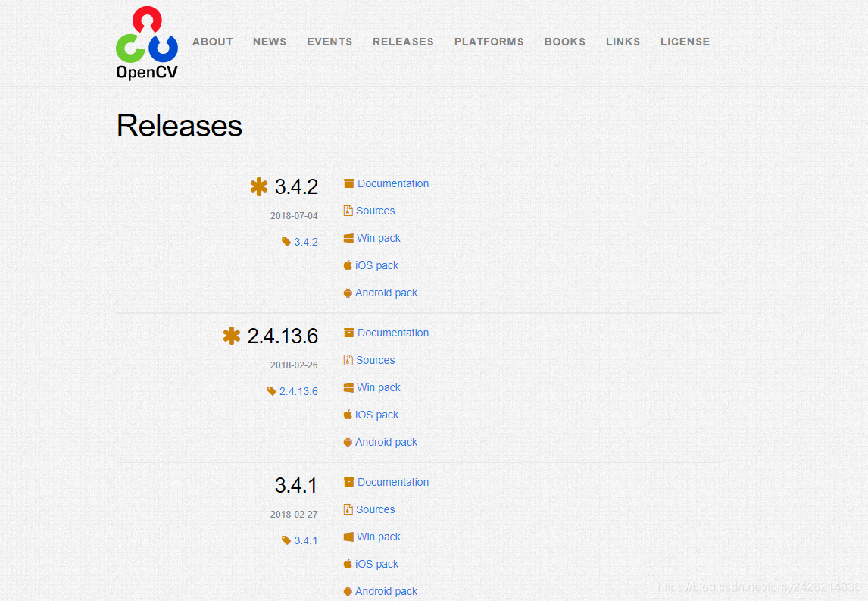868x601 pixels.
Task: Click the Apple icon for 3.4.2
Action: click(x=348, y=265)
